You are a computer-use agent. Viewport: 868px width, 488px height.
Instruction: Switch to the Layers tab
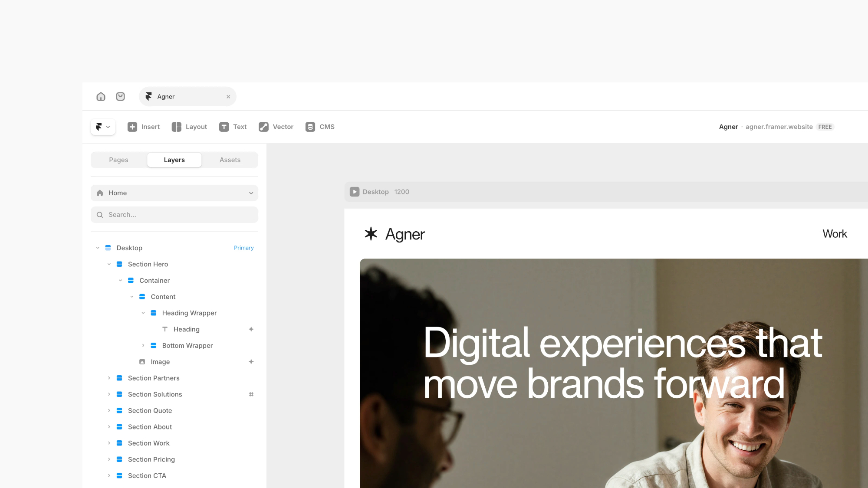(174, 160)
